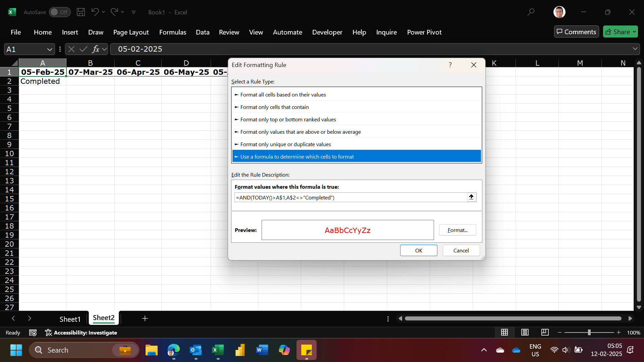Image resolution: width=644 pixels, height=362 pixels.
Task: Expand the formula bar with the chevron
Action: (x=635, y=49)
